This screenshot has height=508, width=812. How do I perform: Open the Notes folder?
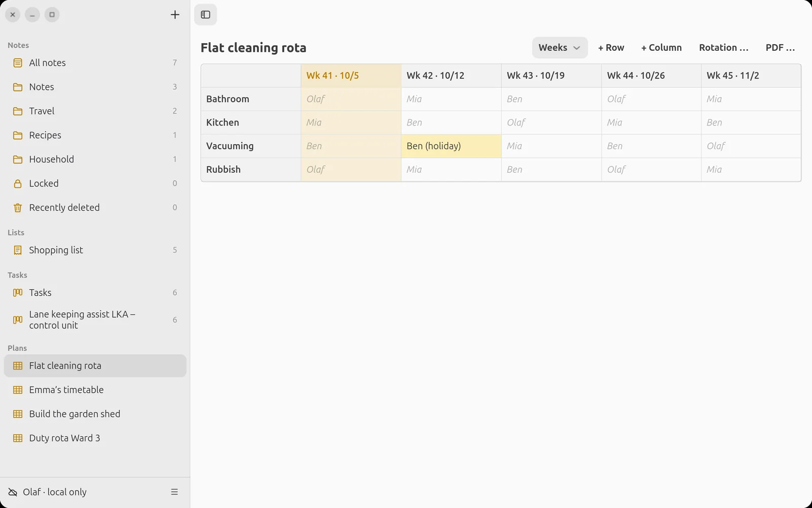[95, 87]
